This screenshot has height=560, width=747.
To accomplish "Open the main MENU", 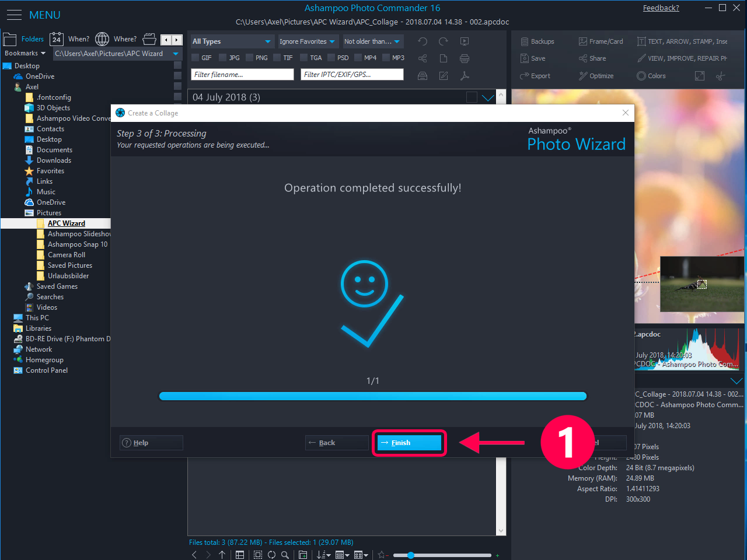I will [33, 15].
